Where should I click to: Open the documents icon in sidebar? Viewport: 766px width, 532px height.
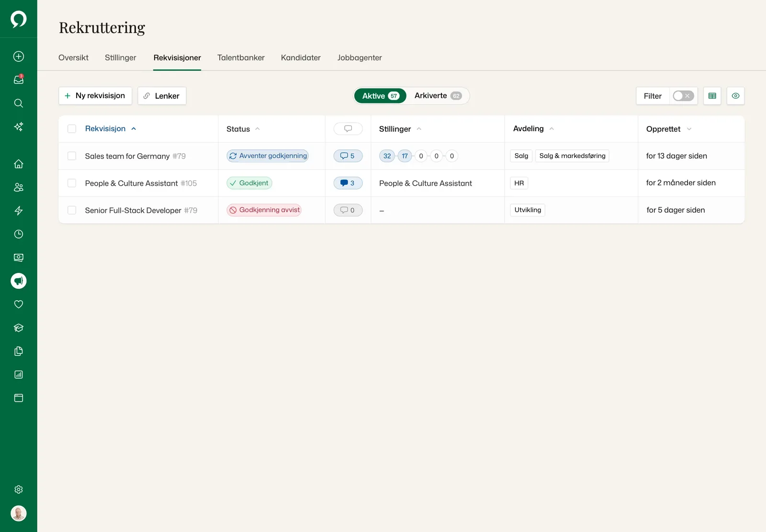click(19, 351)
